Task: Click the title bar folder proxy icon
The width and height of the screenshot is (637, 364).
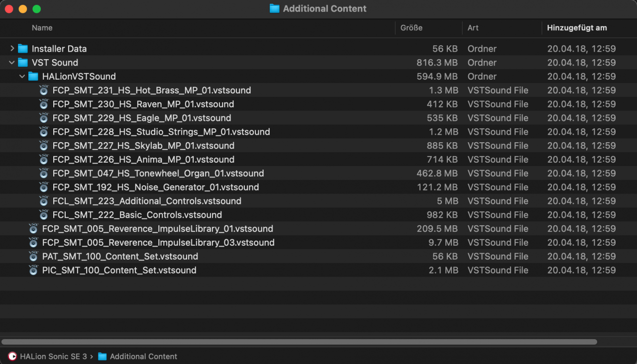Action: tap(274, 8)
